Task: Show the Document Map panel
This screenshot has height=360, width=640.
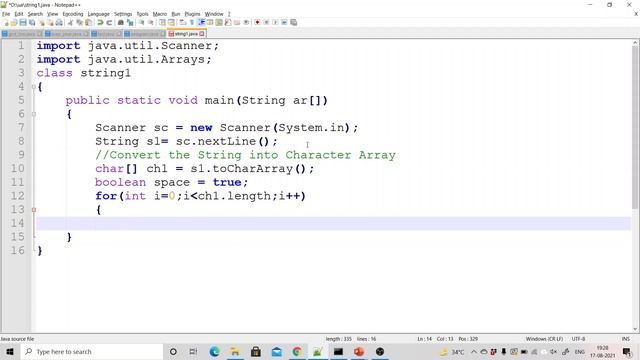Action: click(219, 22)
